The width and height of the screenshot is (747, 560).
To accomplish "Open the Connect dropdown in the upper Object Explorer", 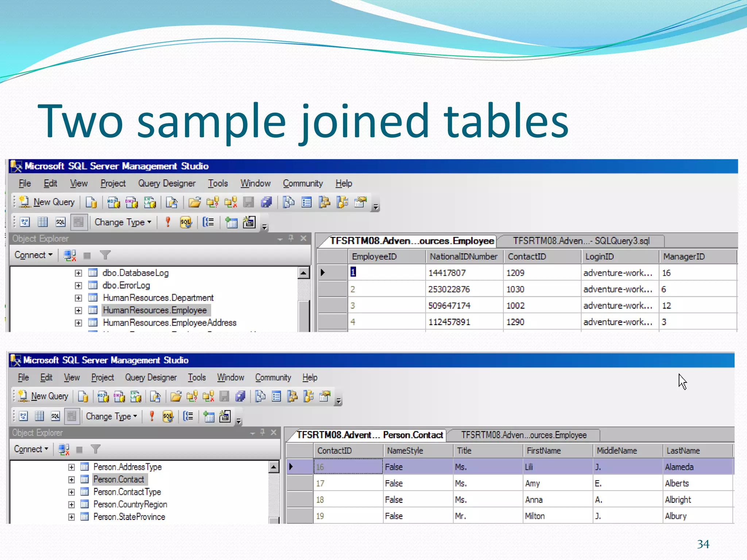I will [34, 255].
